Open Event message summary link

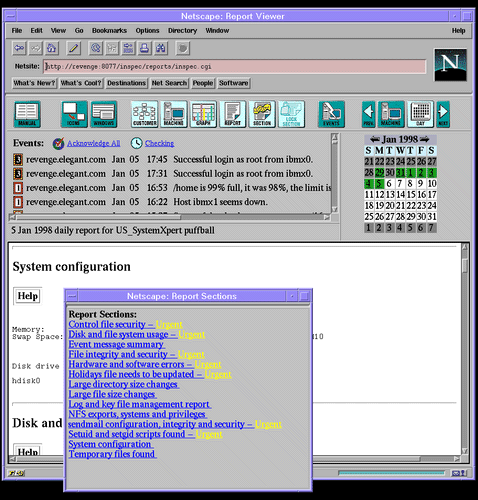point(116,344)
